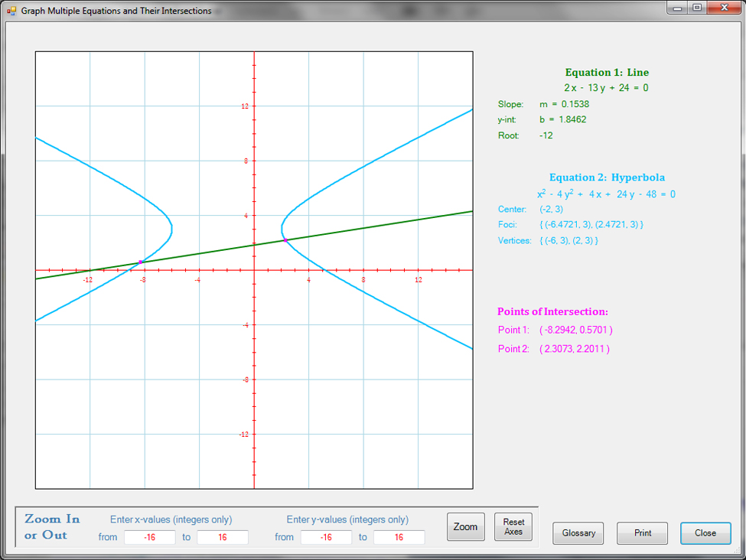This screenshot has height=560, width=746.
Task: Focus the y-values 'to' input field
Action: coord(399,537)
